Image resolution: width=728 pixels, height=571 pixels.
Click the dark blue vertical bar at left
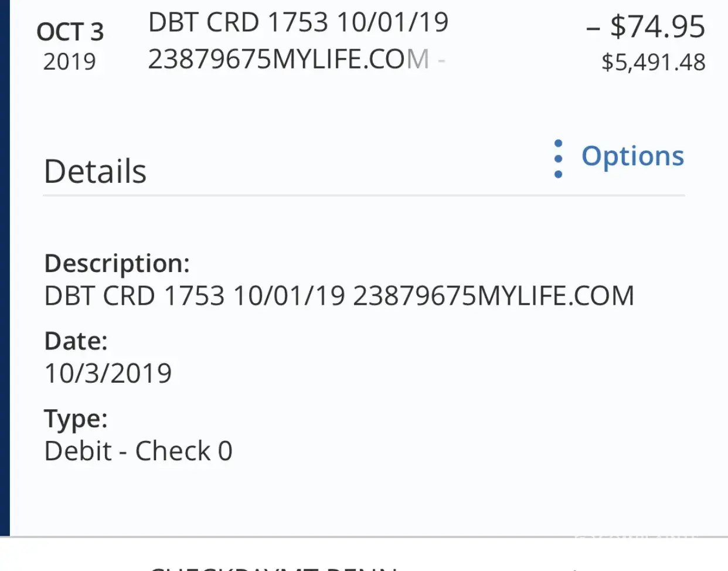pos(5,264)
